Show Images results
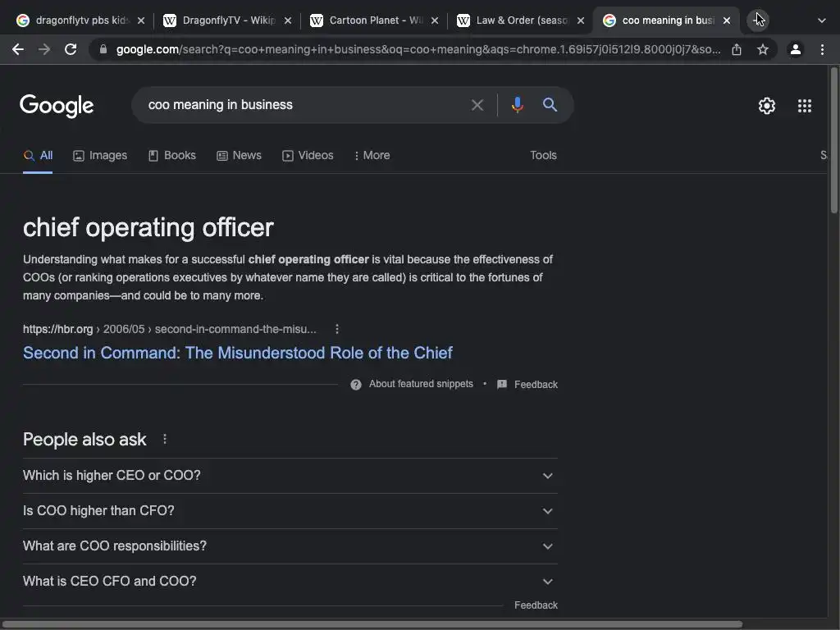This screenshot has height=630, width=840. tap(100, 155)
